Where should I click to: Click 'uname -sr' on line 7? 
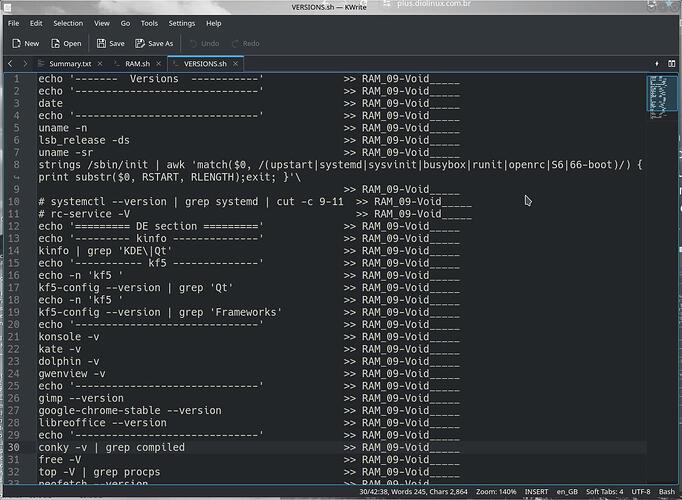[66, 153]
